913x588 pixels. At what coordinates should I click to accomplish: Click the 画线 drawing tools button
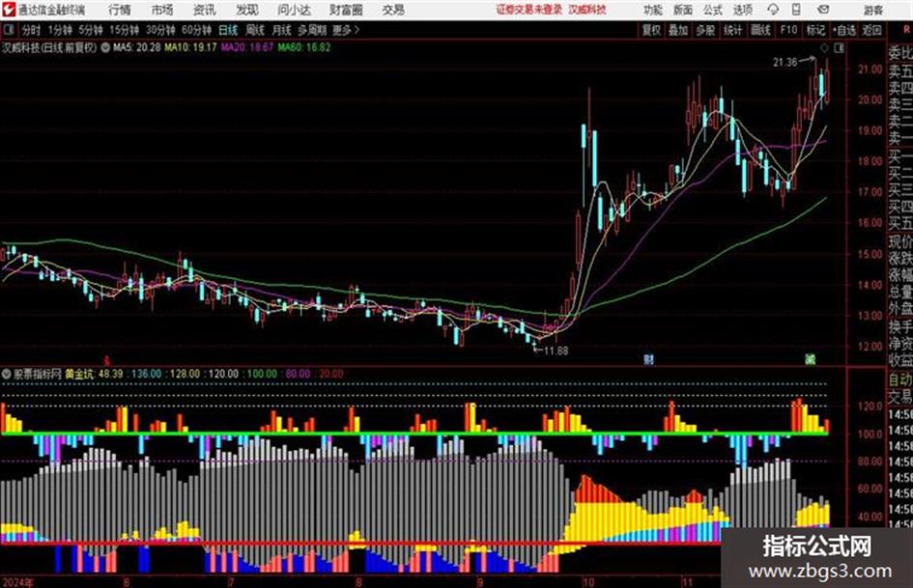(760, 30)
